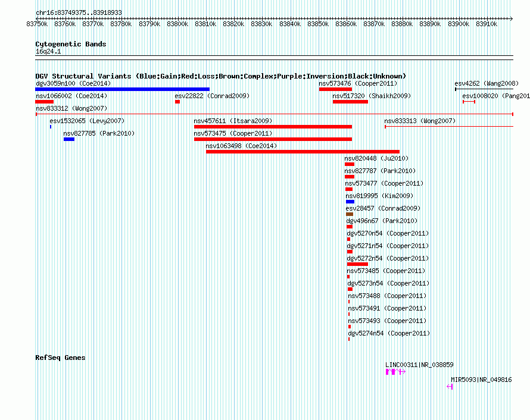530x420 pixels.
Task: Select the 16q24.1 band label
Action: tap(48, 52)
